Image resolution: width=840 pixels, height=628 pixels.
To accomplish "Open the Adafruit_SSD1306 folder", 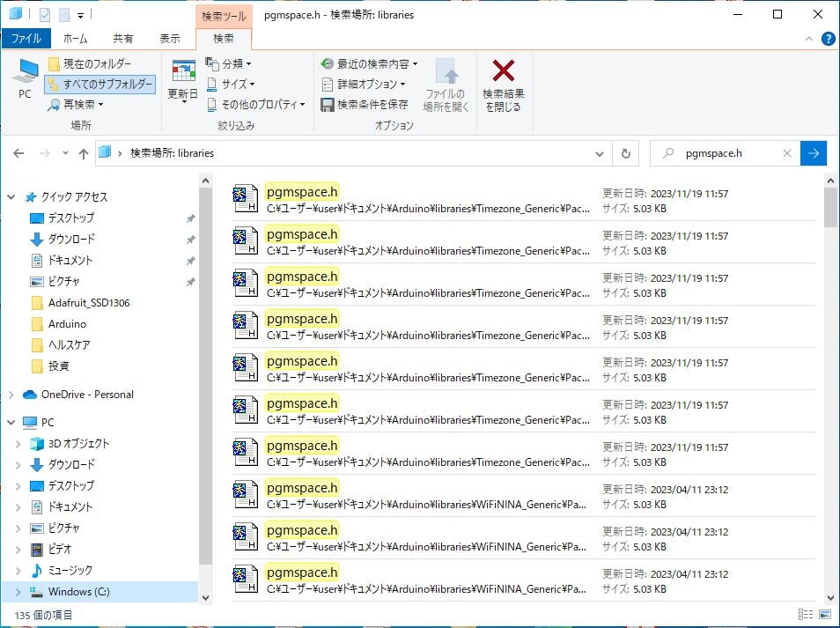I will coord(89,303).
